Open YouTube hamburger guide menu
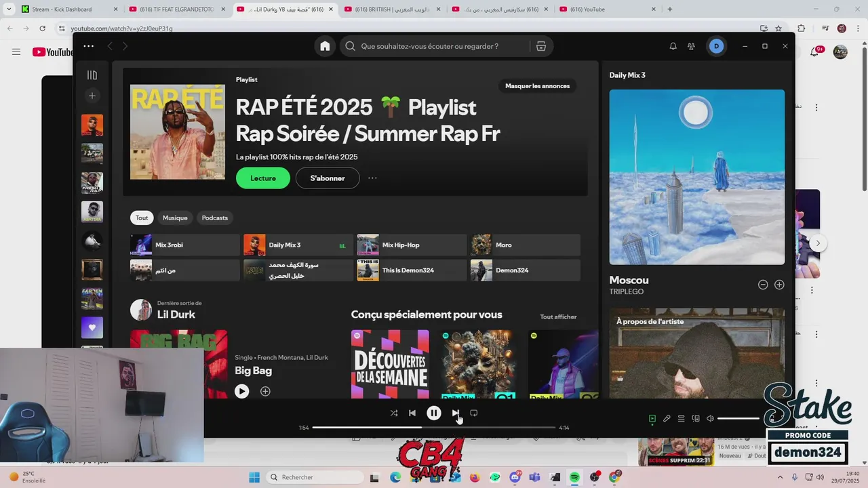 coord(16,52)
